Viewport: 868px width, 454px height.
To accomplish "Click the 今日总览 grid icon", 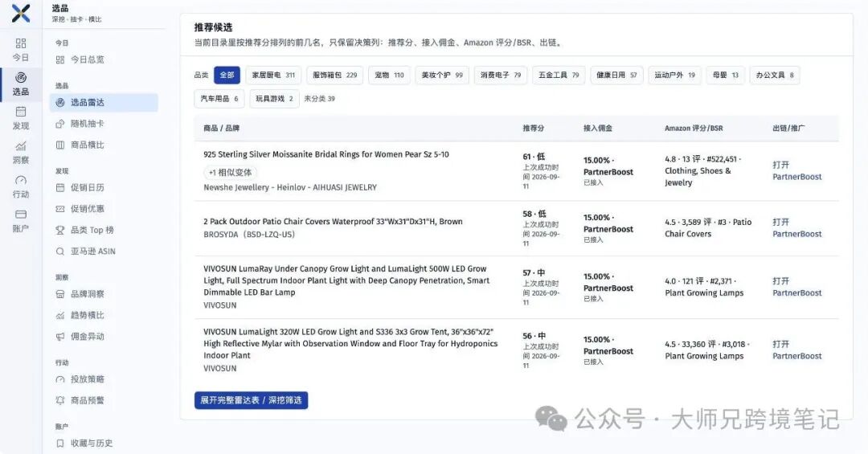I will [60, 59].
